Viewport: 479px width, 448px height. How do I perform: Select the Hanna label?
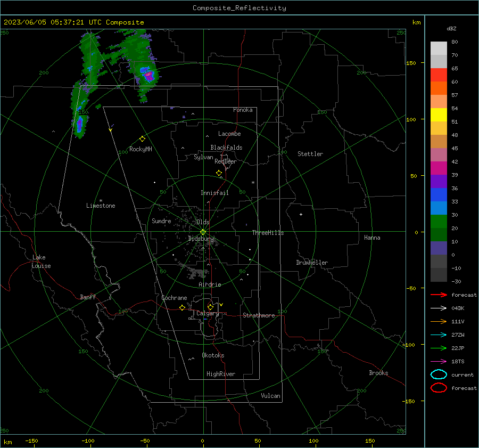point(372,238)
